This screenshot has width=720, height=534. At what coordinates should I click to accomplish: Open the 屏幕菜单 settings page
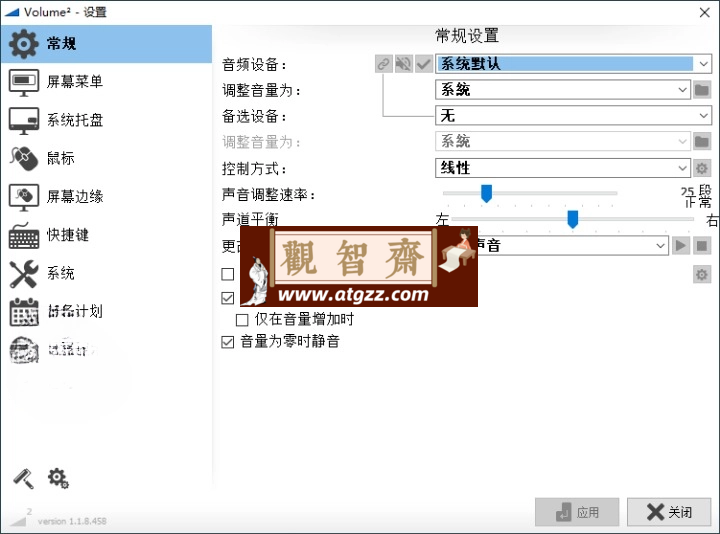click(106, 82)
